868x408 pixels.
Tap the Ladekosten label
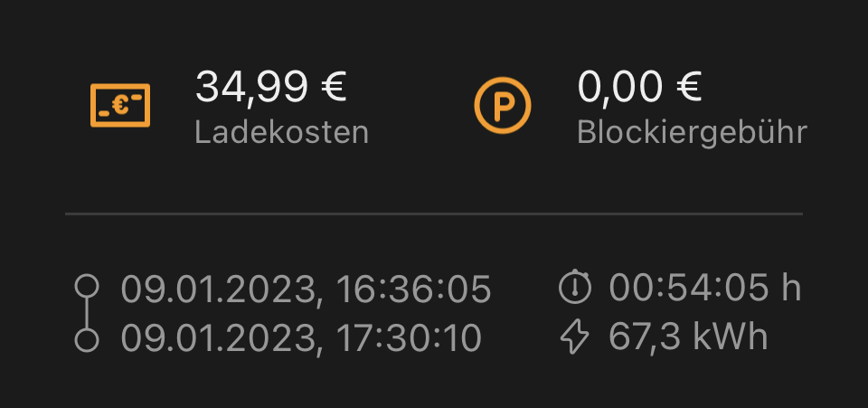point(281,133)
